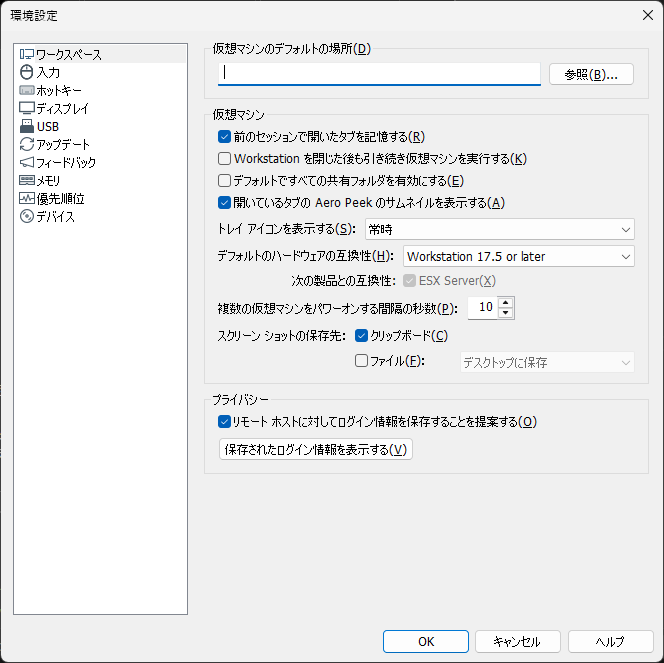Select the アップデート refresh icon
Viewport: 664px width, 663px height.
[x=27, y=144]
